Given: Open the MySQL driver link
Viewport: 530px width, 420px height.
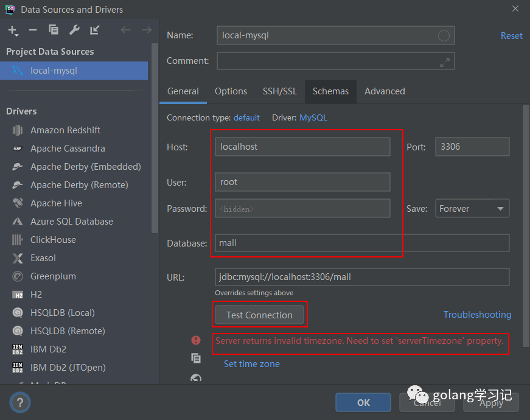Looking at the screenshot, I should click(x=313, y=117).
